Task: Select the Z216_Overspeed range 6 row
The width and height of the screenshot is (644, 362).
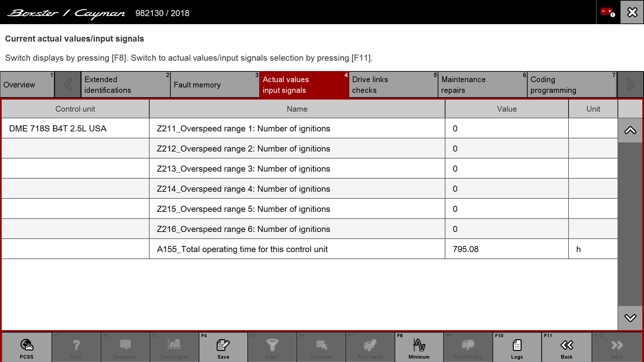Action: tap(310, 229)
